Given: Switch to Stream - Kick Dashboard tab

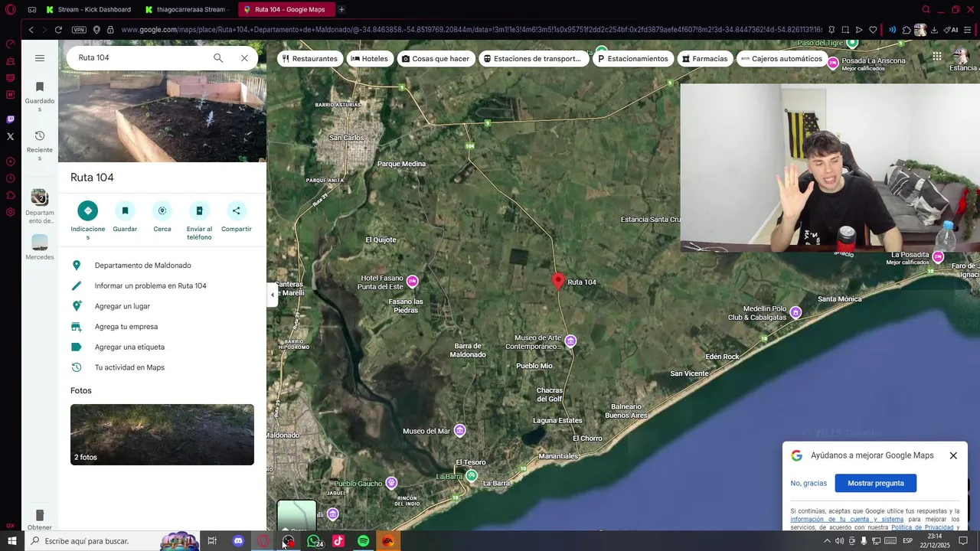Looking at the screenshot, I should (88, 9).
